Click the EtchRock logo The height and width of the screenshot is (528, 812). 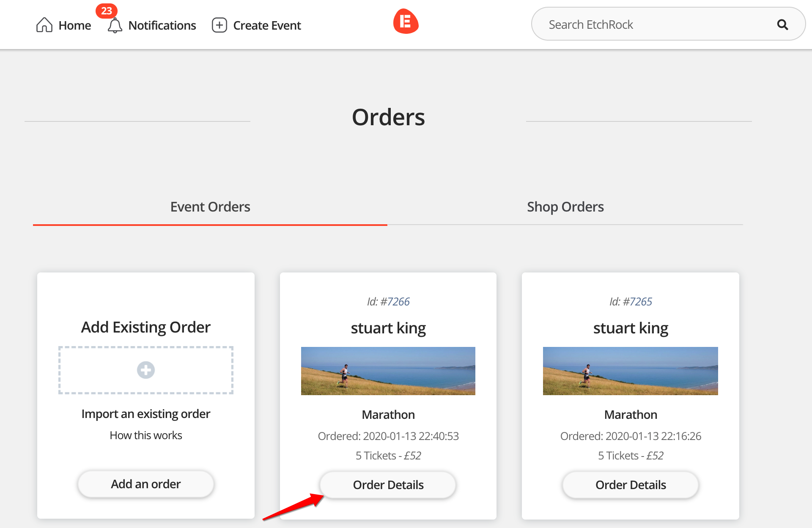click(406, 21)
